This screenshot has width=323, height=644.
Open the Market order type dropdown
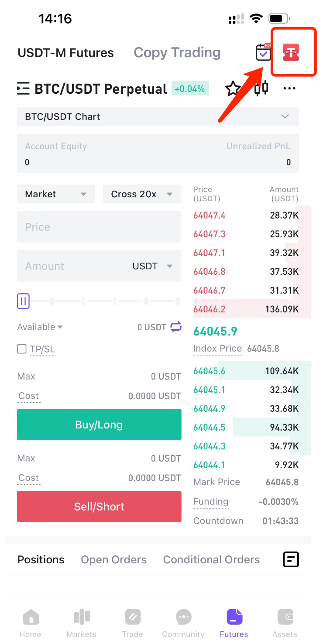click(56, 194)
